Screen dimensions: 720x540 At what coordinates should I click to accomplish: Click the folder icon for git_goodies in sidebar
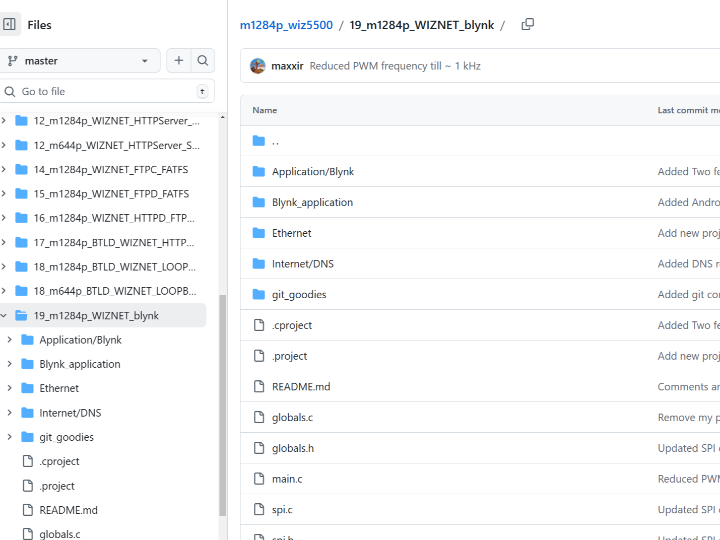click(x=28, y=437)
